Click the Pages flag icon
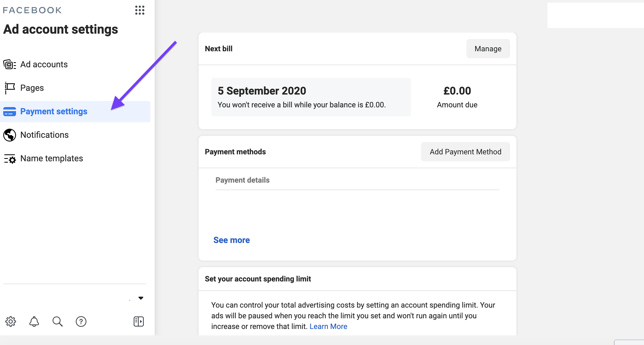This screenshot has width=644, height=345. pos(10,88)
